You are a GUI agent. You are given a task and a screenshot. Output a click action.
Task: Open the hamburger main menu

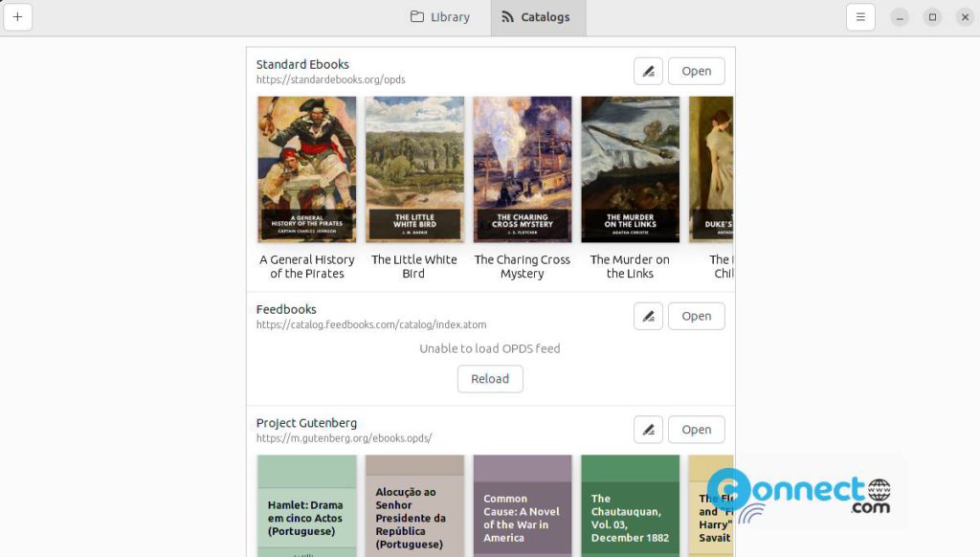(860, 17)
